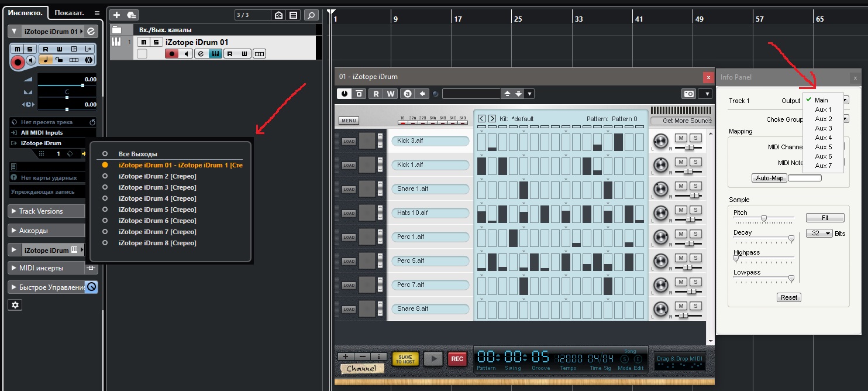Expand the Track Versions section

[x=47, y=211]
